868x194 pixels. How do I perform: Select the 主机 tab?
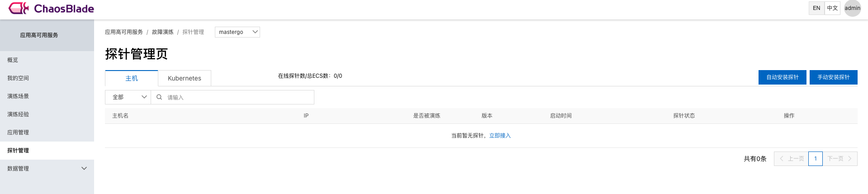click(x=132, y=78)
